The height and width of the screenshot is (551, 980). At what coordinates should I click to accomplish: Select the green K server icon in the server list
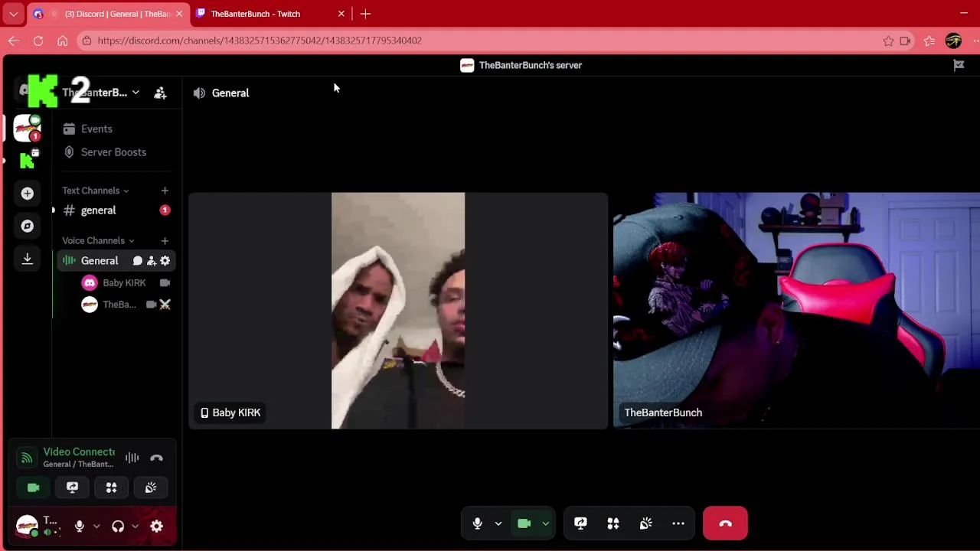click(x=28, y=160)
